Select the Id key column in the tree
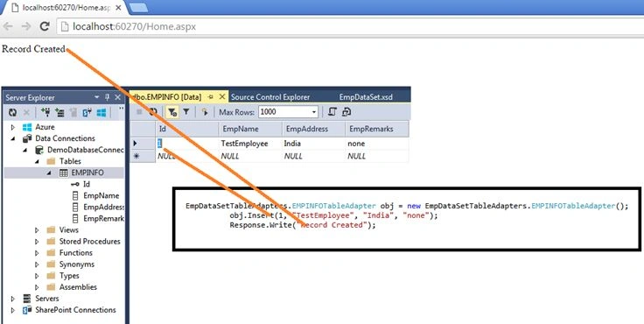644x324 pixels. pos(87,184)
